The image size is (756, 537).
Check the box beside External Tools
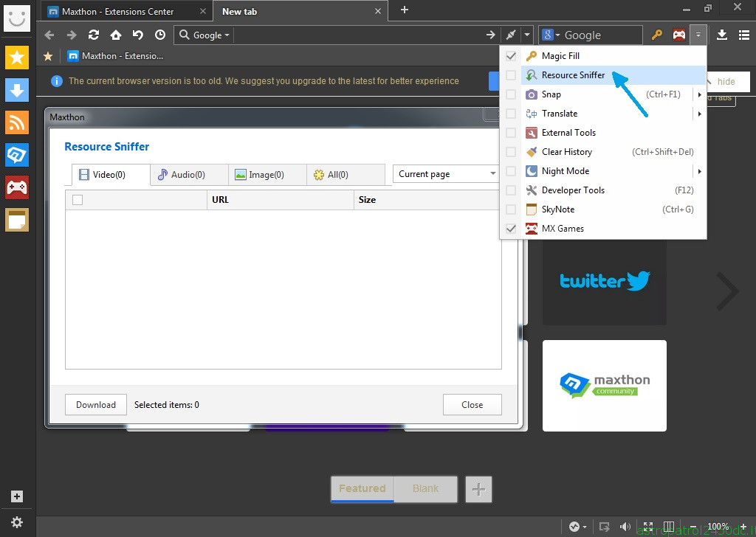(x=511, y=133)
